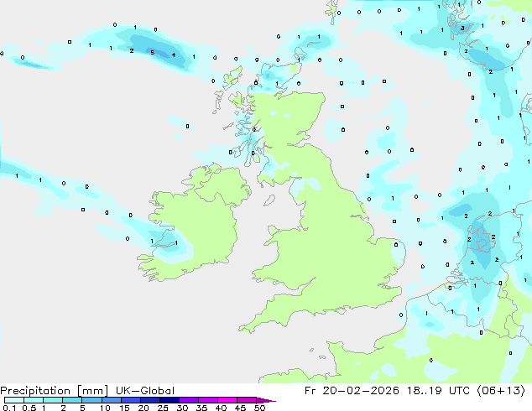Click the over-50 arrow tip of legend
Screen dimensions: 532x411
266,400
